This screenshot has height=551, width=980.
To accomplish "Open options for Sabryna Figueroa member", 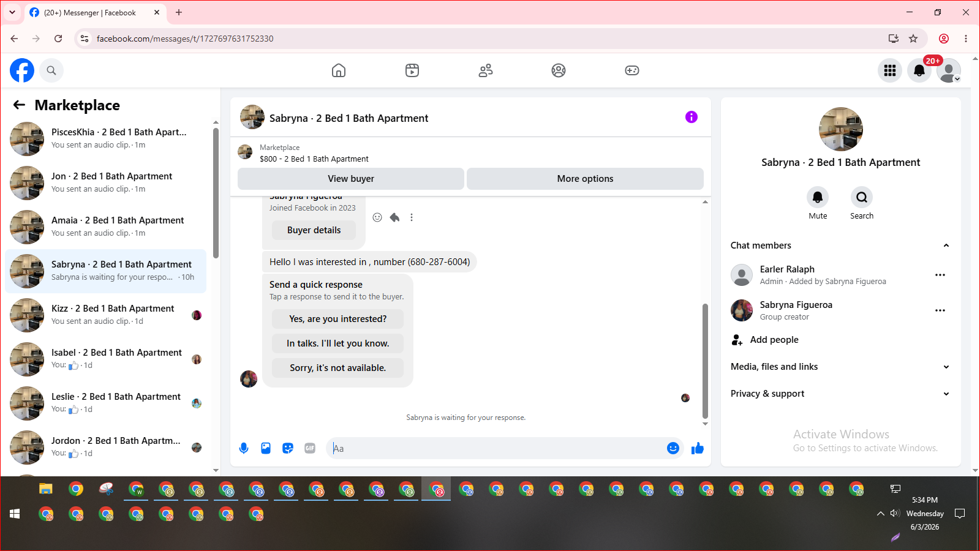I will coord(940,310).
